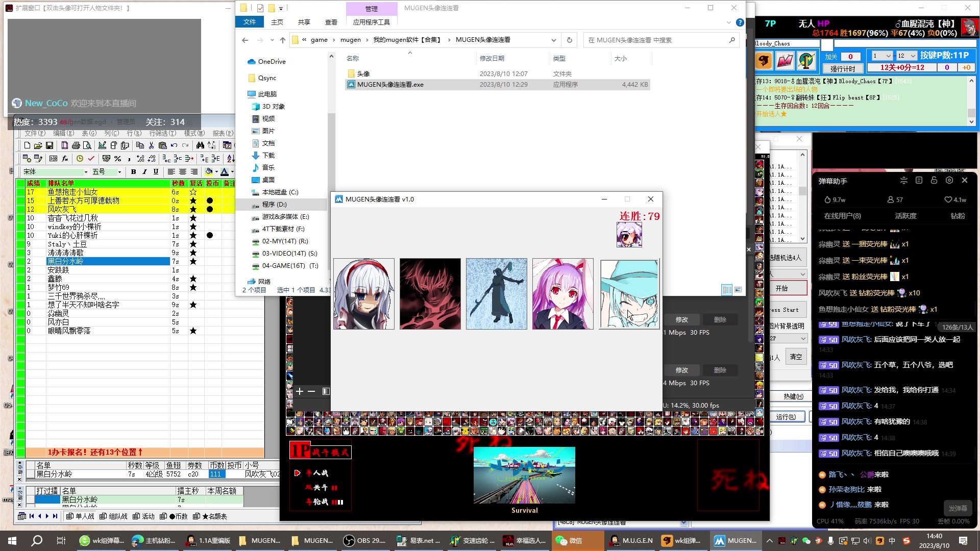Image resolution: width=980 pixels, height=551 pixels.
Task: Click the fill color bucket swatch
Action: [x=209, y=172]
